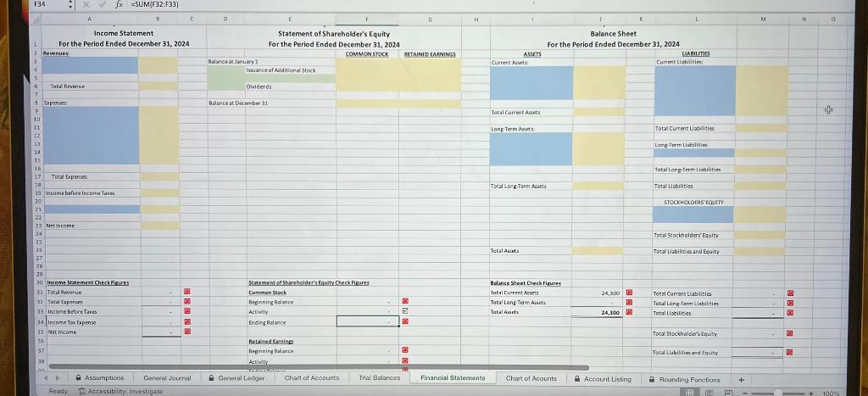Click red X icon beside Total Liabilities check figure

click(790, 312)
